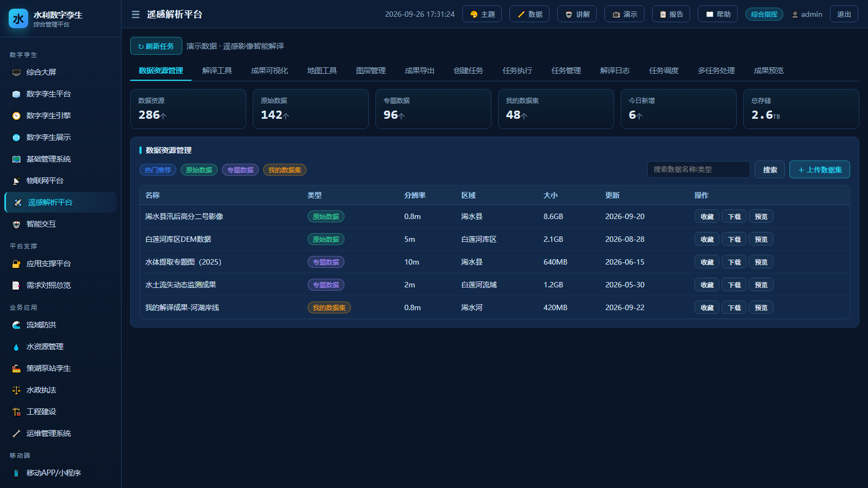Open 基础管理系统 sidebar item

pyautogui.click(x=60, y=159)
